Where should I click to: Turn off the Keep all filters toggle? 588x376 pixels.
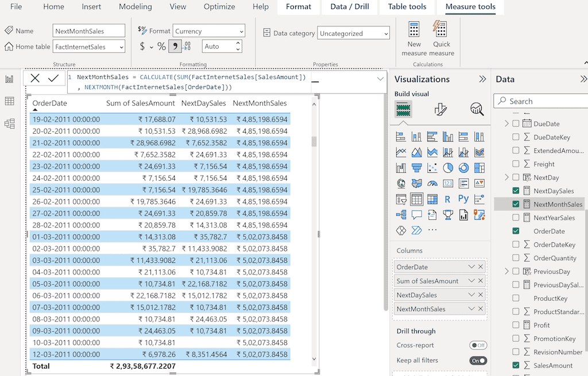[x=478, y=361]
